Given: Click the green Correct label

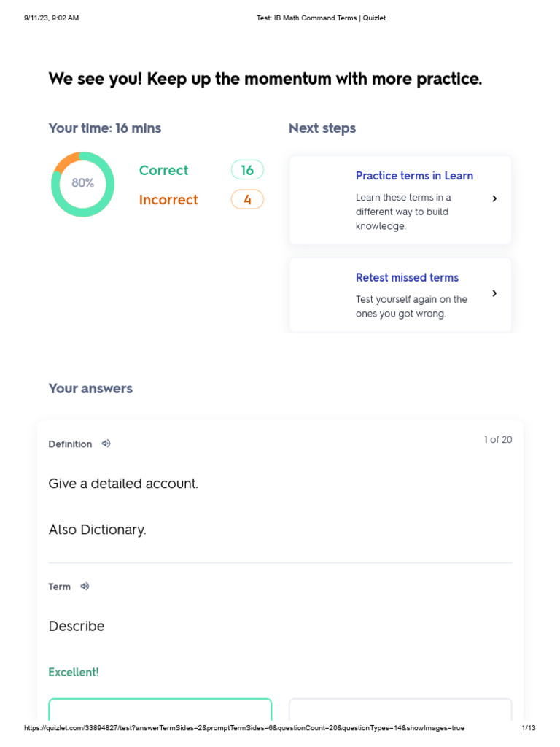Looking at the screenshot, I should tap(163, 170).
